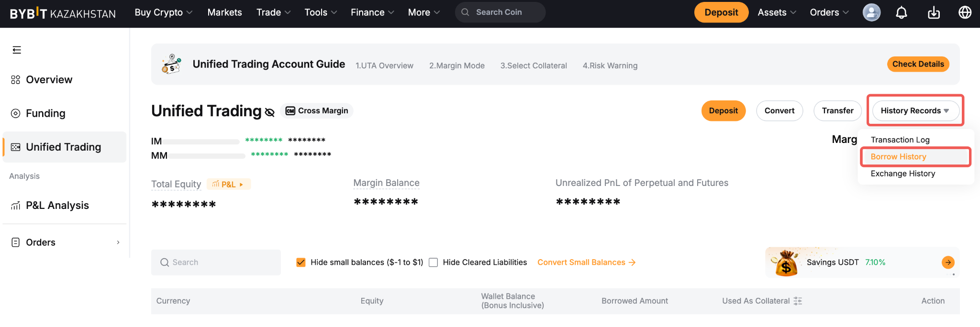
Task: Click the Savings USDT 7.10% banner text
Action: coord(846,262)
